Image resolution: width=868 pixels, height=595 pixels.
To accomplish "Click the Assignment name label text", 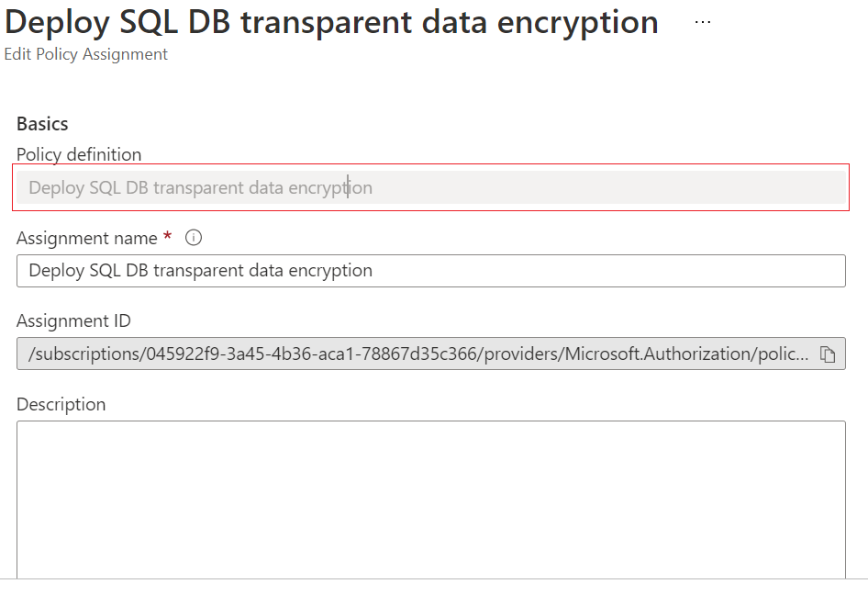I will coord(87,238).
